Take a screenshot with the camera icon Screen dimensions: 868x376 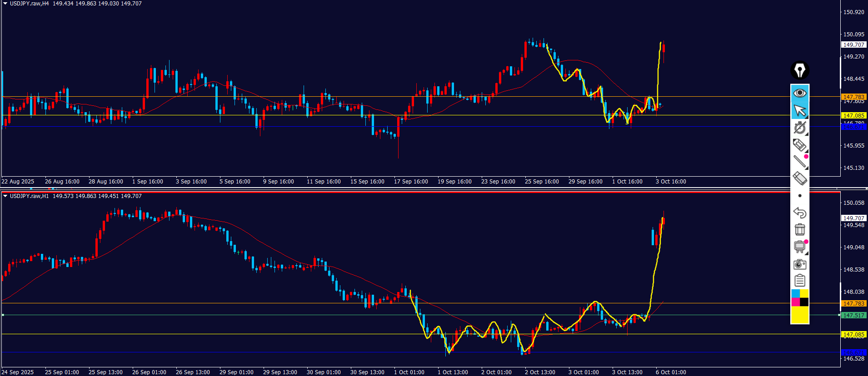pyautogui.click(x=799, y=264)
